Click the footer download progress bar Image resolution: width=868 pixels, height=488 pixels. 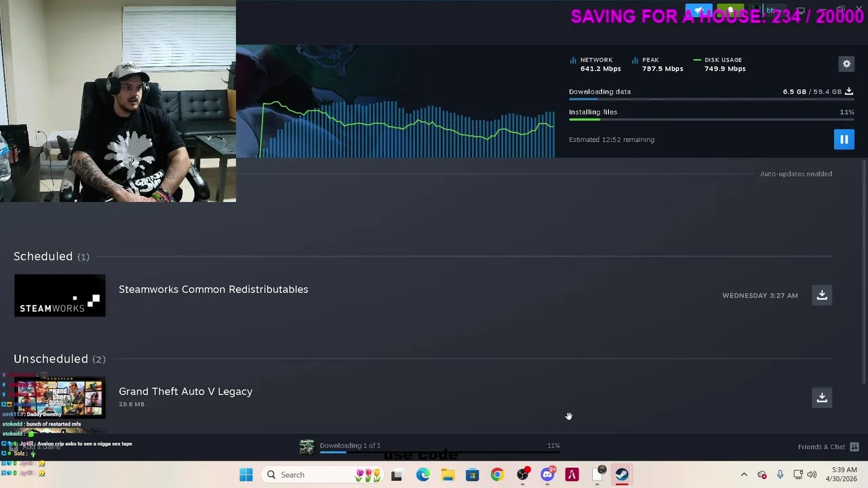(x=439, y=452)
